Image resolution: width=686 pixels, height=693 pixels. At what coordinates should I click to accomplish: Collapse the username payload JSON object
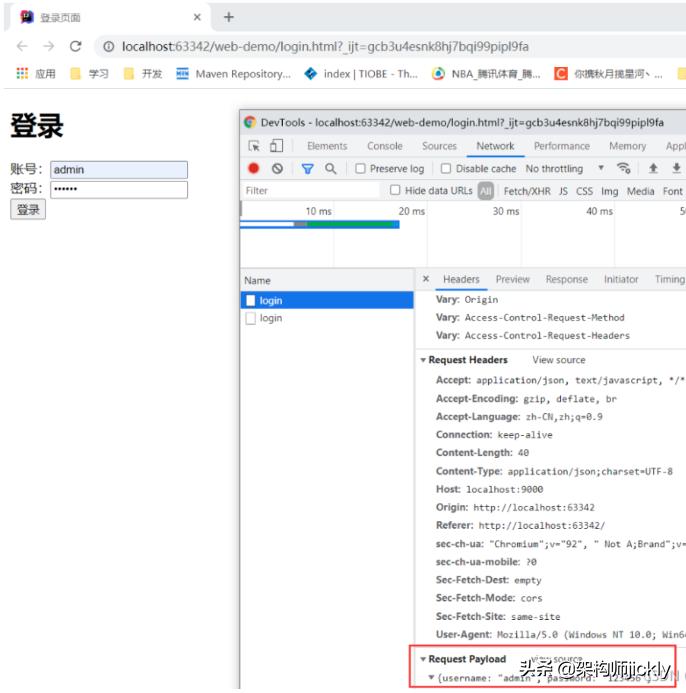click(431, 678)
